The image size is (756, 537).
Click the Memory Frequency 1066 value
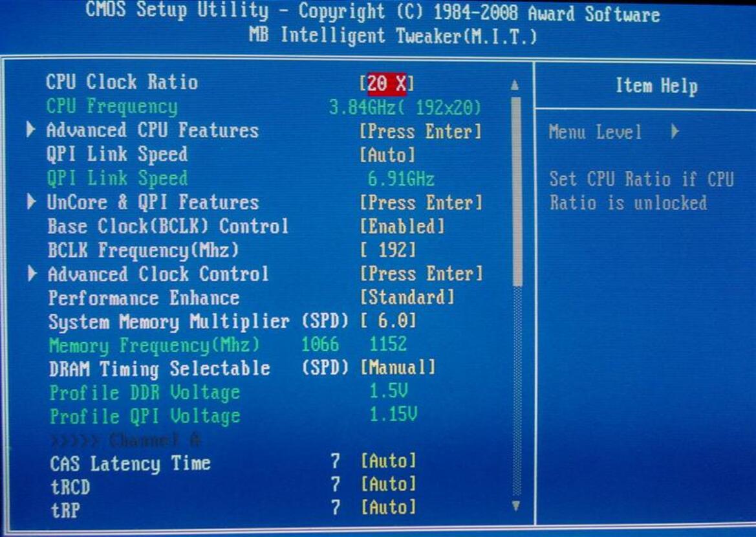[x=320, y=344]
